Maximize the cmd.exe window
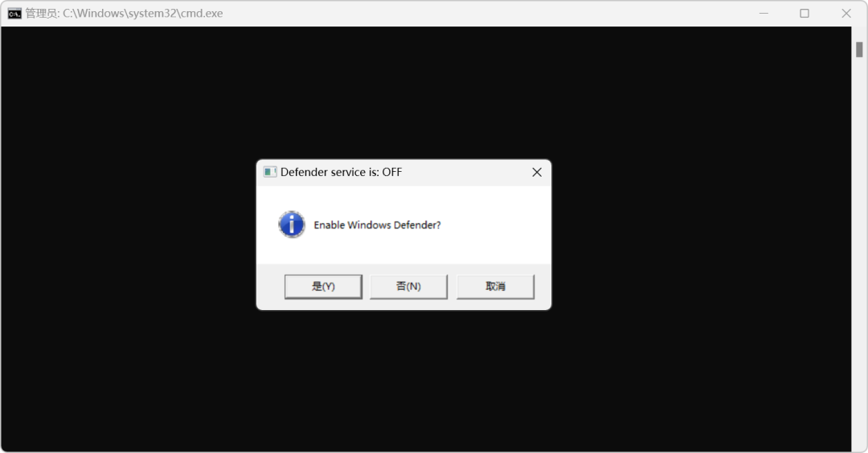 [805, 14]
